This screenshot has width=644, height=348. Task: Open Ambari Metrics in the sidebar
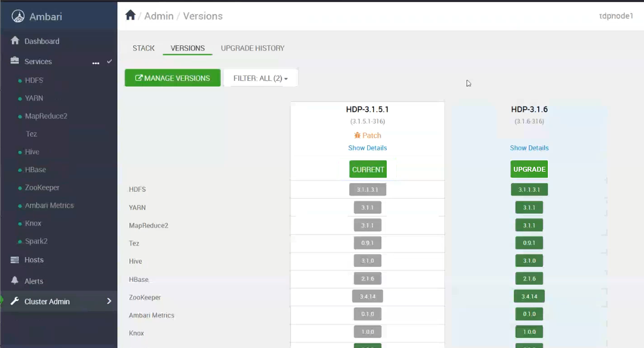pyautogui.click(x=49, y=205)
